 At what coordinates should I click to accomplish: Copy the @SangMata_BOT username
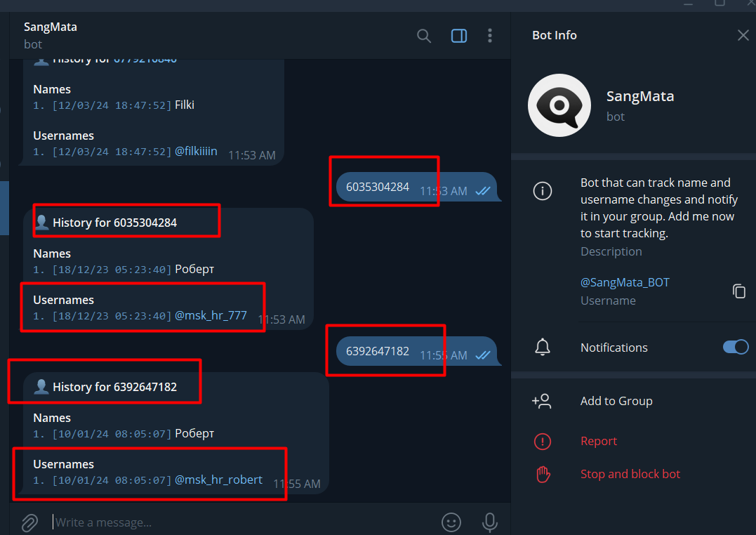(x=738, y=291)
